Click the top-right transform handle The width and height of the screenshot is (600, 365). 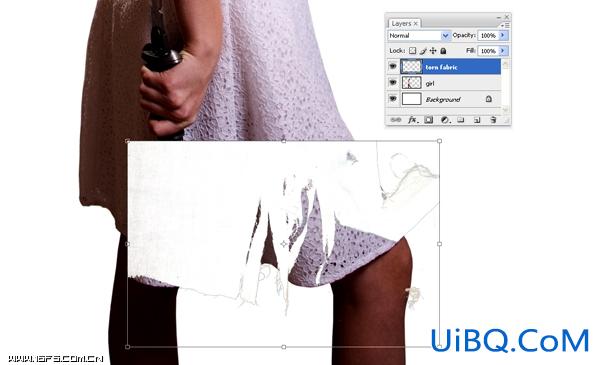(439, 141)
